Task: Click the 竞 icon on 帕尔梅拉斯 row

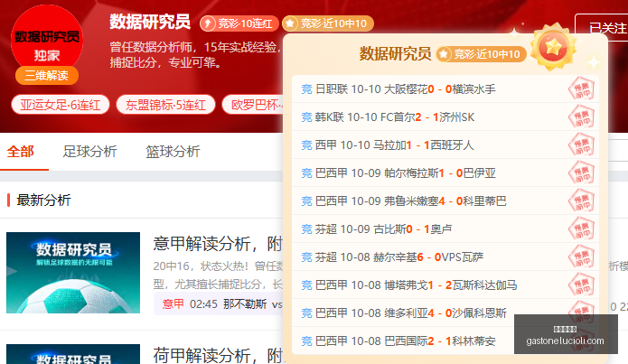Action: (x=307, y=173)
